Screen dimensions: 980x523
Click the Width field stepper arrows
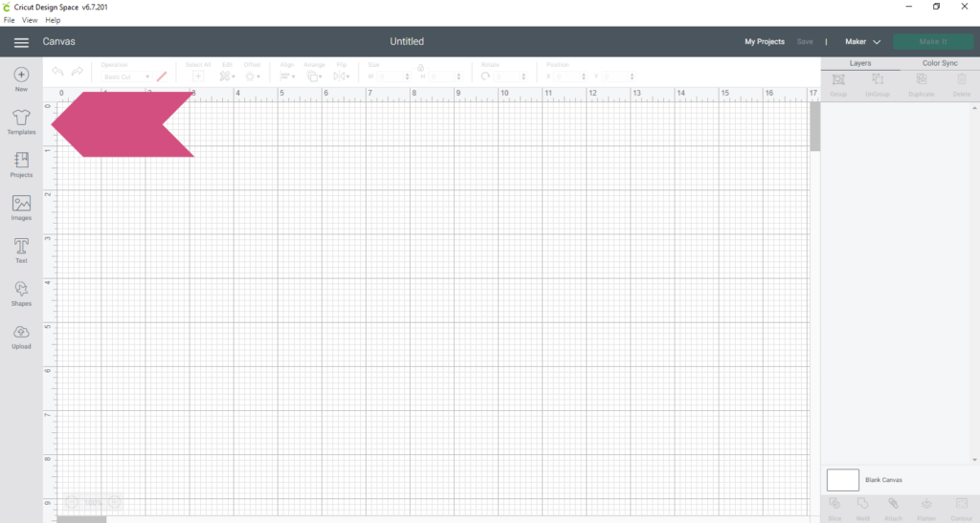(407, 76)
